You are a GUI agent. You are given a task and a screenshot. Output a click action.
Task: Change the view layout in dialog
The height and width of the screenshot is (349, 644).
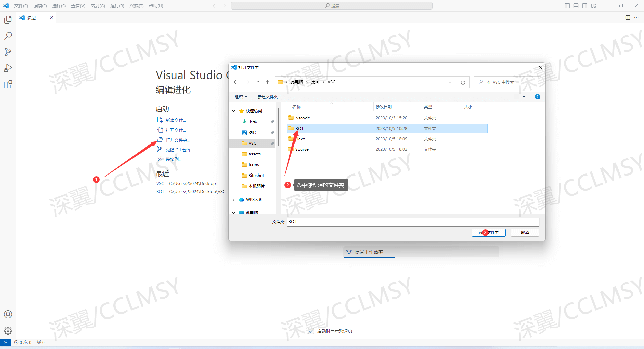click(x=517, y=97)
